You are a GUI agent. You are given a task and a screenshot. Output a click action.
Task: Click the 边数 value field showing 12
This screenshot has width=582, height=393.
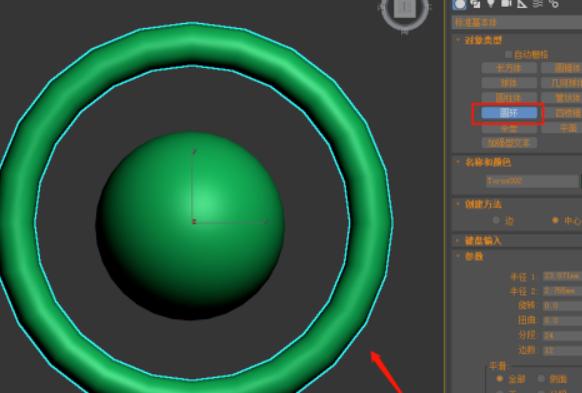562,351
